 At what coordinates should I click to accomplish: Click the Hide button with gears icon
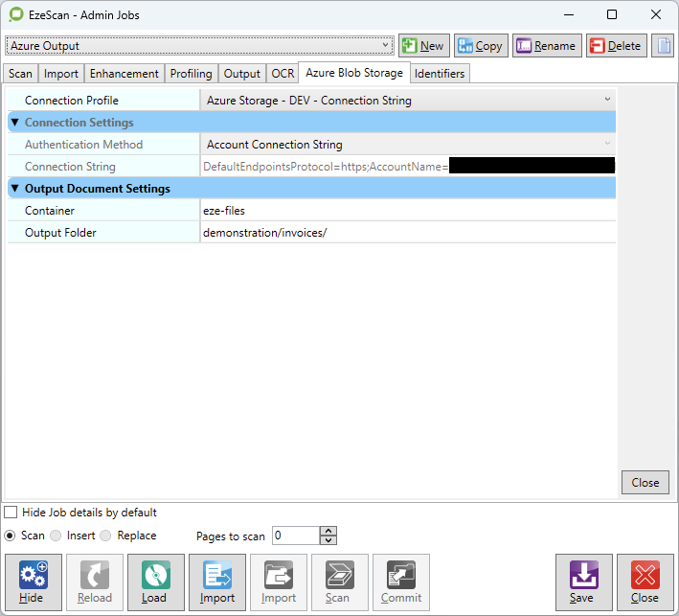coord(34,582)
